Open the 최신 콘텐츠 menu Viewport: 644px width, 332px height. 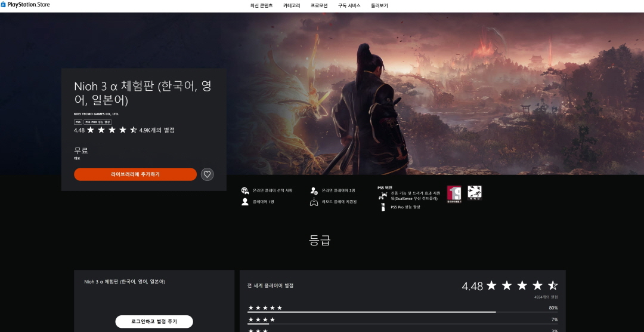point(261,6)
